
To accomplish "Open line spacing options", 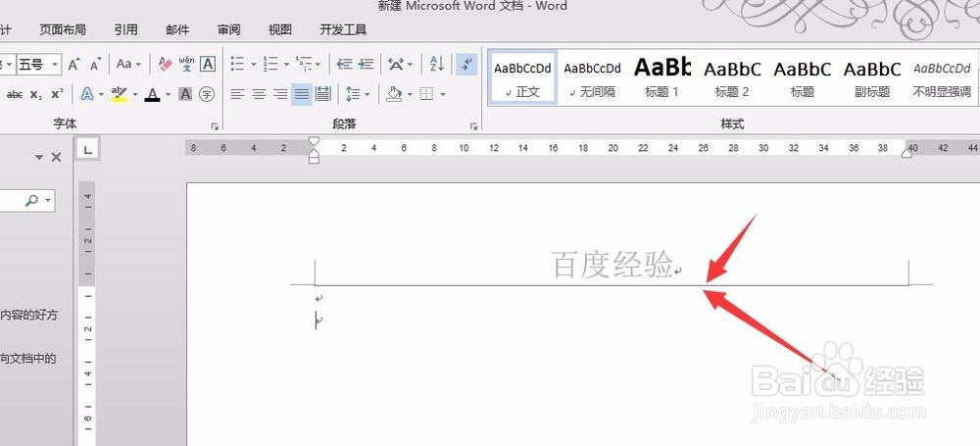I will [353, 94].
